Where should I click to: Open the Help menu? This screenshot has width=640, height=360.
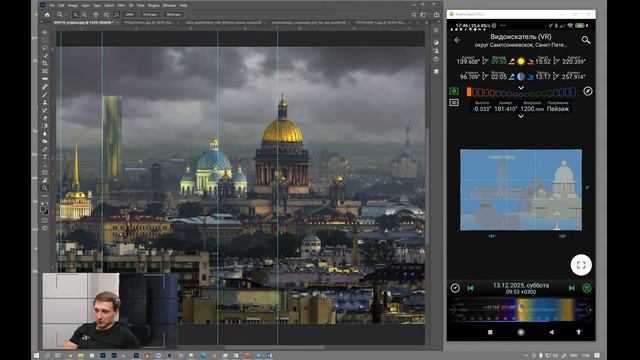point(184,5)
